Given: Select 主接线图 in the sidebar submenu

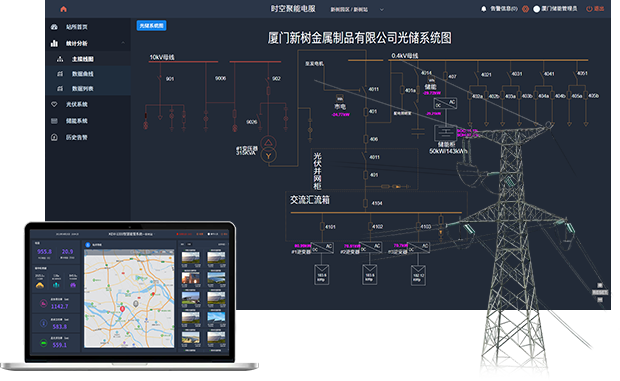Looking at the screenshot, I should click(x=83, y=59).
